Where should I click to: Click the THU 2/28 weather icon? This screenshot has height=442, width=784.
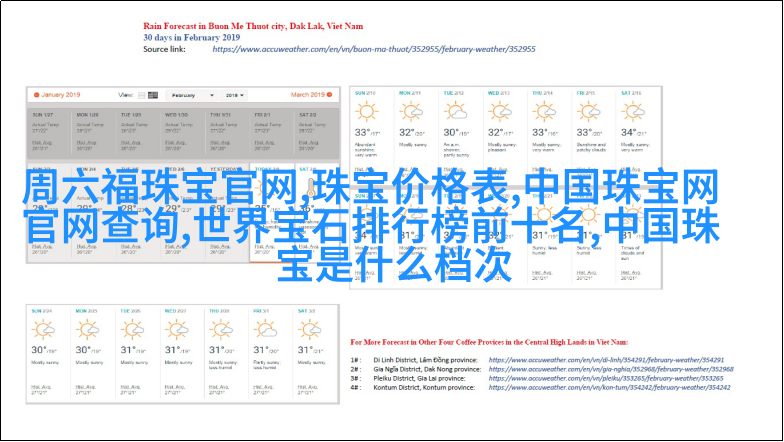[221, 330]
